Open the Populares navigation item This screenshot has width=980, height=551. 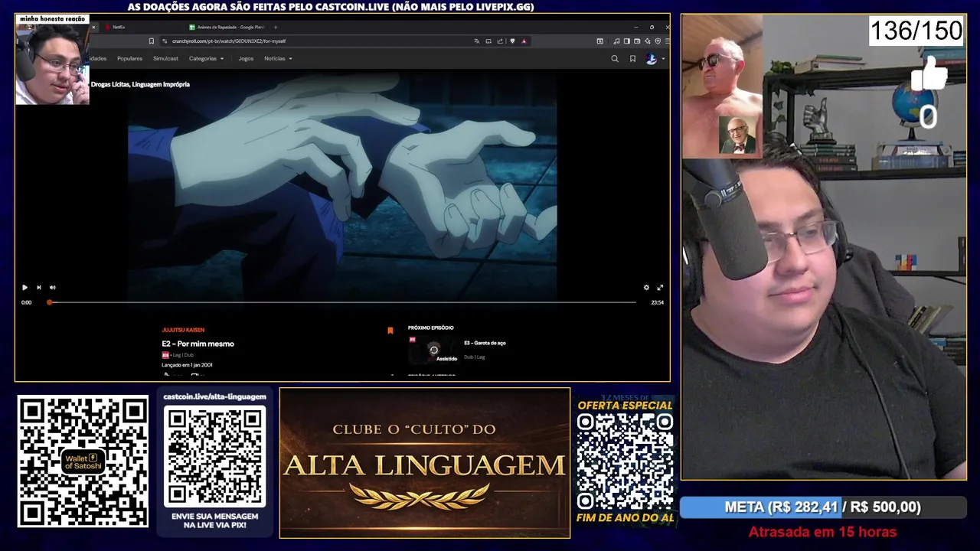129,58
